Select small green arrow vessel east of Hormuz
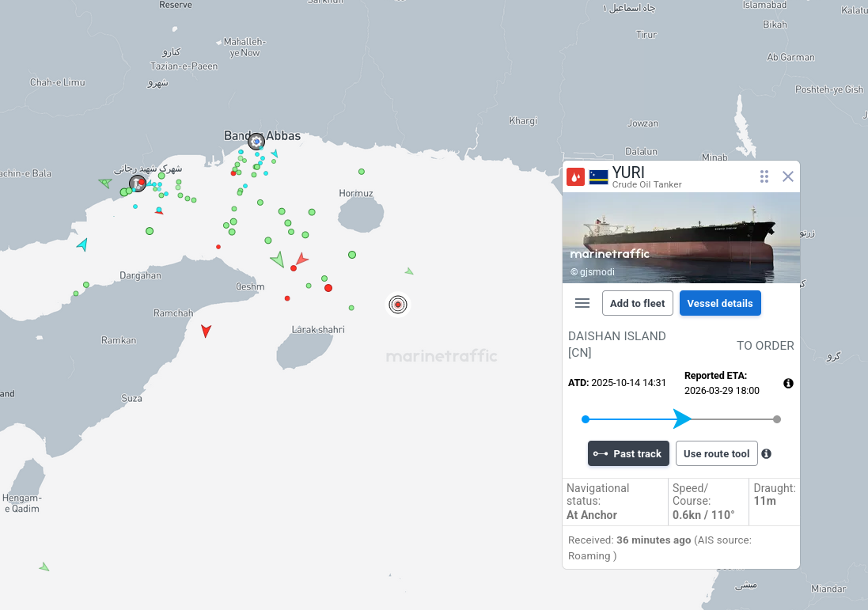The image size is (868, 610). [409, 271]
